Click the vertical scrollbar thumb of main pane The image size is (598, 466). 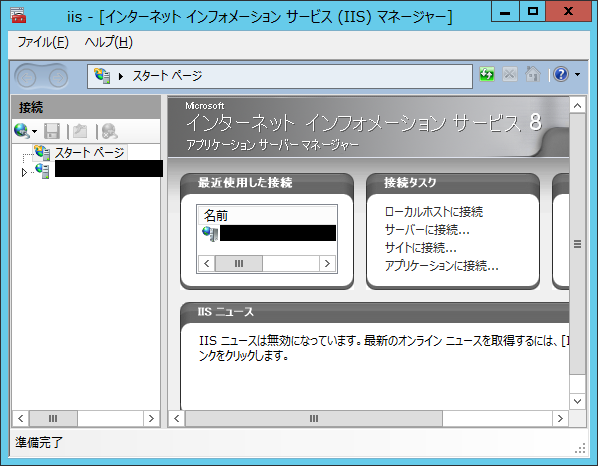coord(577,244)
